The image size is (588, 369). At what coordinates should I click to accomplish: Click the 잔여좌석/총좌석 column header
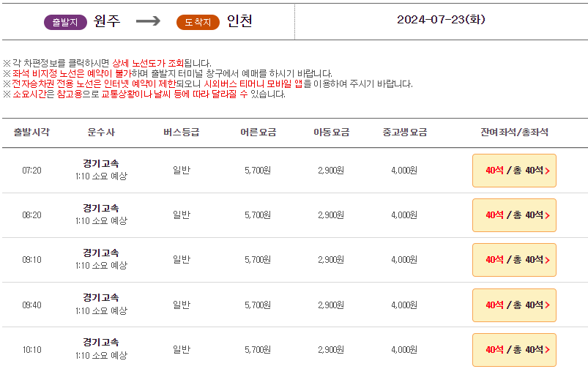pyautogui.click(x=515, y=132)
